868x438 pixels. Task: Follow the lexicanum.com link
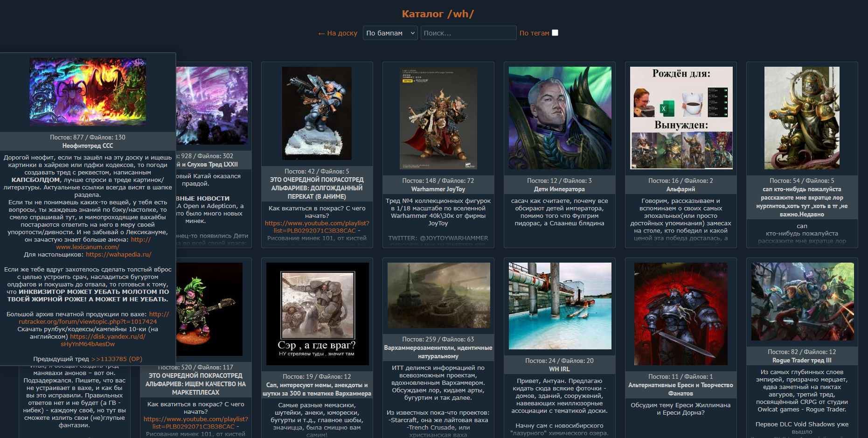pyautogui.click(x=88, y=247)
